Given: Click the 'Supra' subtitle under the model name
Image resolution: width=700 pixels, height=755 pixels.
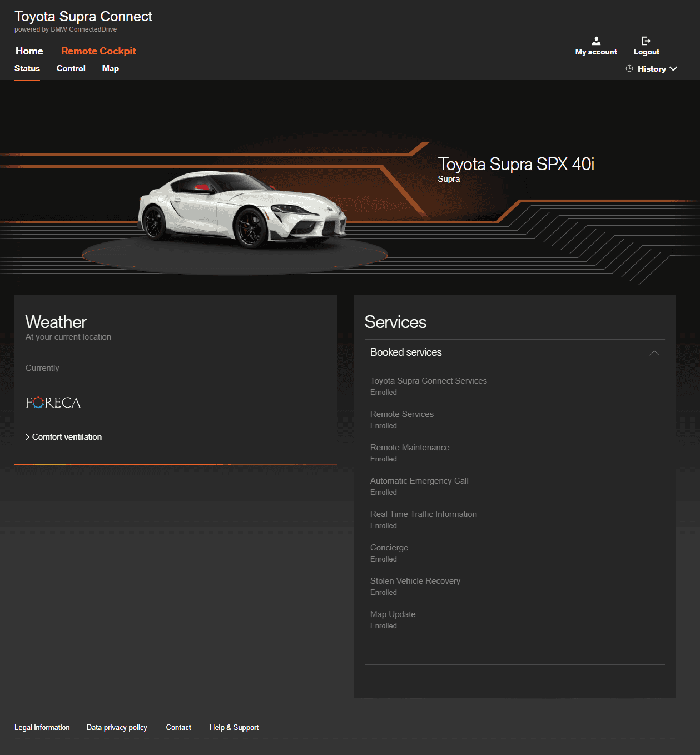Looking at the screenshot, I should coord(449,179).
